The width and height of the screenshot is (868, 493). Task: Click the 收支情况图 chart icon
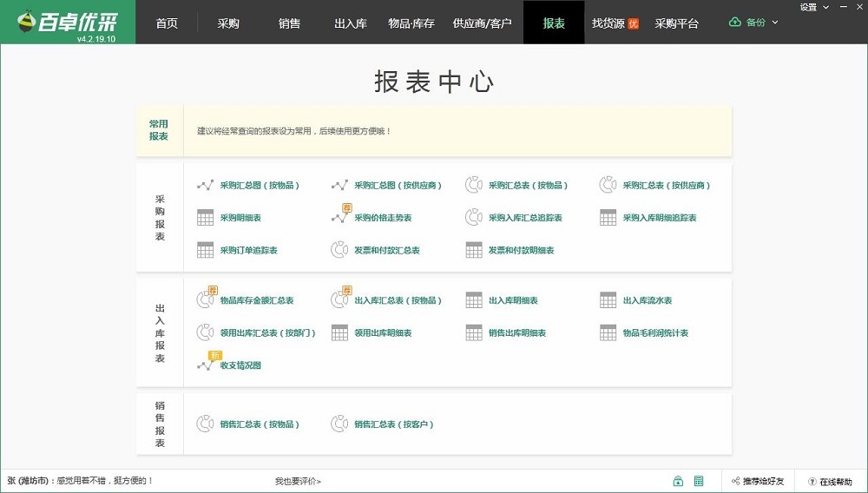coord(205,365)
